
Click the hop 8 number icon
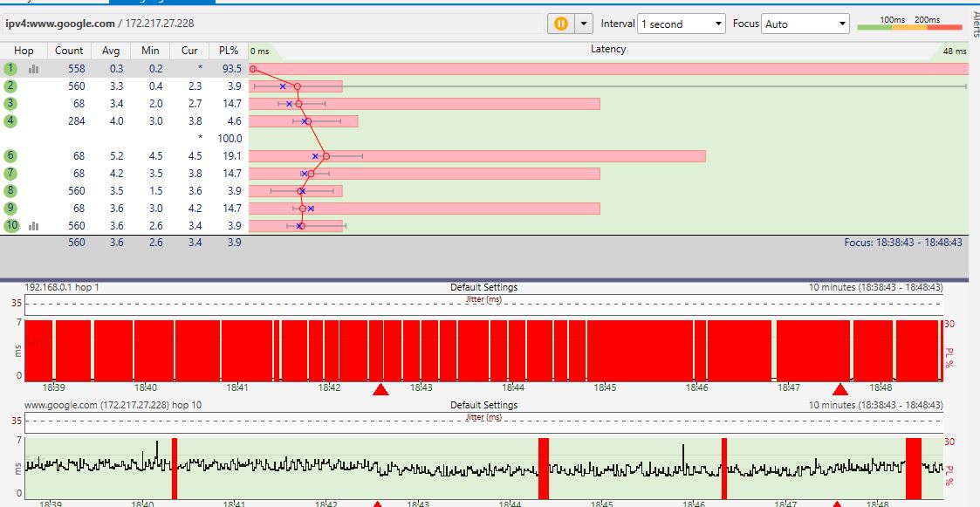10,190
